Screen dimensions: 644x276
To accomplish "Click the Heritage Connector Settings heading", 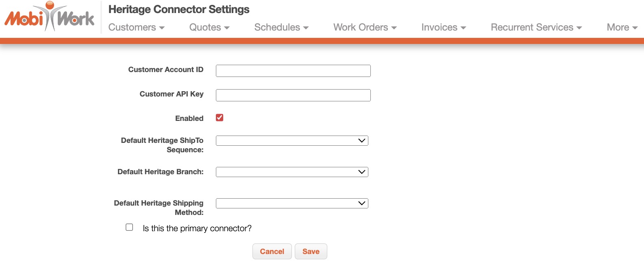I will tap(179, 9).
